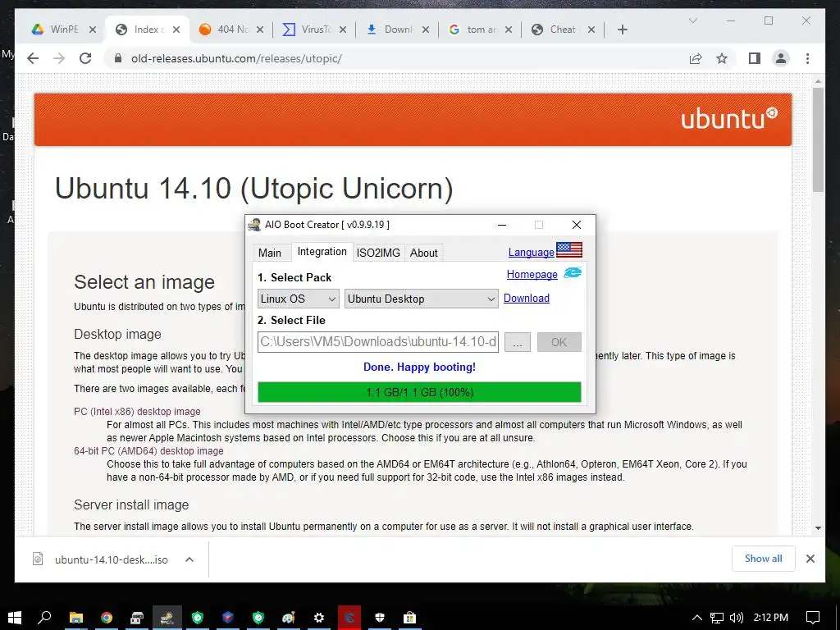Open Windows Security shield icon
Image resolution: width=840 pixels, height=630 pixels.
[x=379, y=618]
